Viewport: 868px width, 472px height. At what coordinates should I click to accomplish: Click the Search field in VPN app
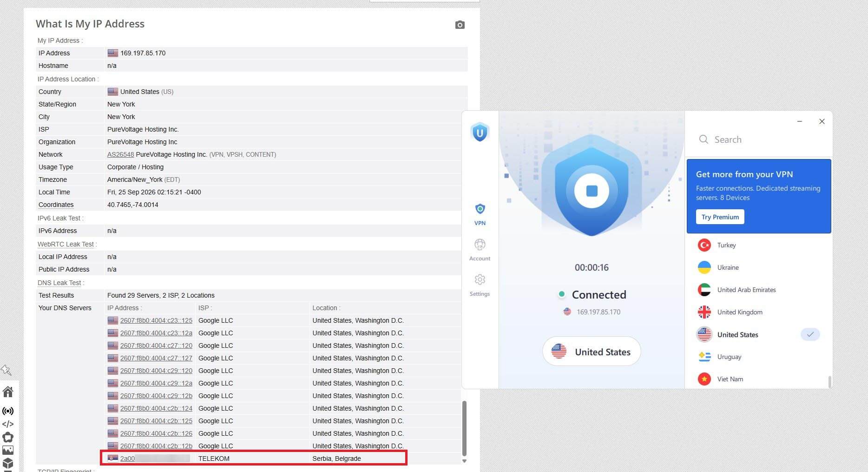tap(759, 140)
